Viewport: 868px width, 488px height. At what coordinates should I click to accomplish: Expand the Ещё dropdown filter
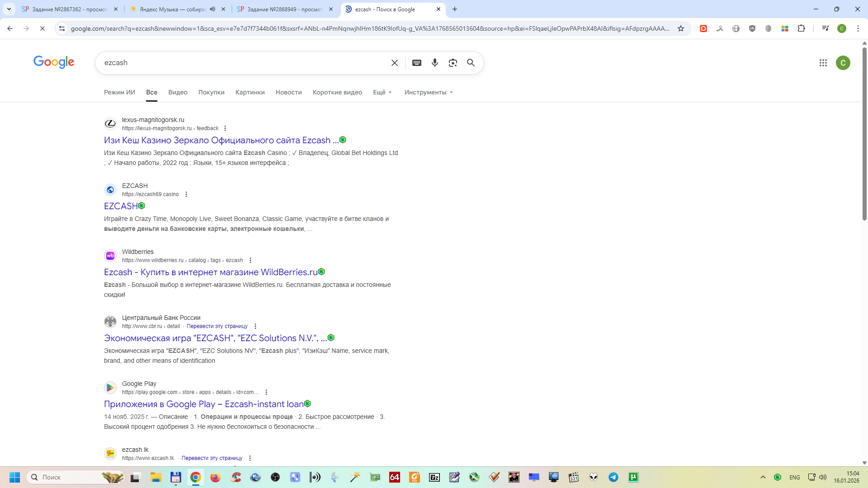click(382, 92)
